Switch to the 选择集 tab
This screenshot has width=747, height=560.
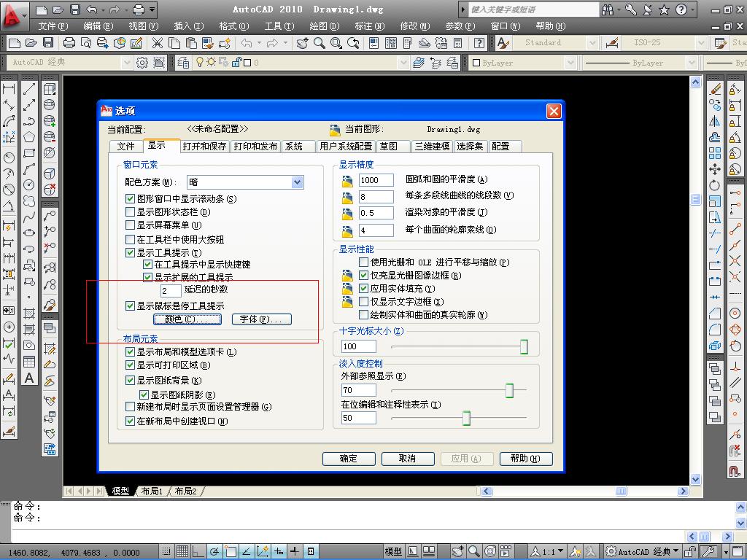click(x=470, y=146)
